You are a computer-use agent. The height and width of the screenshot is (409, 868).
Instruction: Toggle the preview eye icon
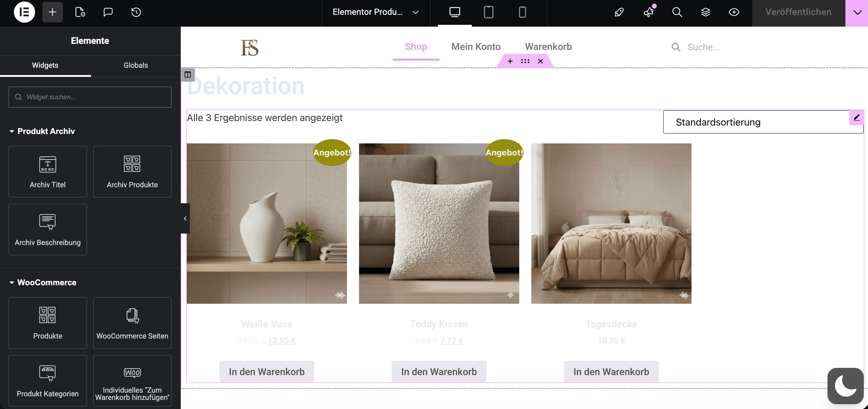[x=734, y=12]
